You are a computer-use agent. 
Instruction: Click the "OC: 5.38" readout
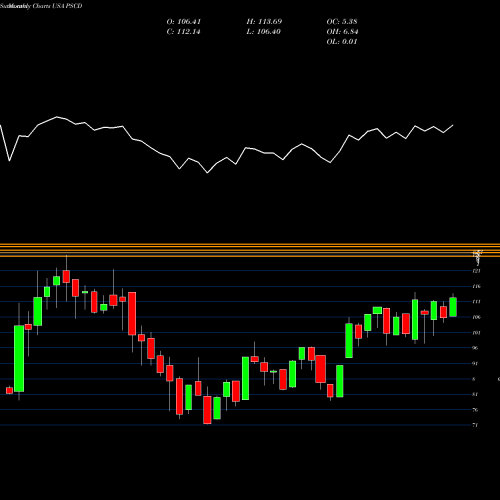342,22
